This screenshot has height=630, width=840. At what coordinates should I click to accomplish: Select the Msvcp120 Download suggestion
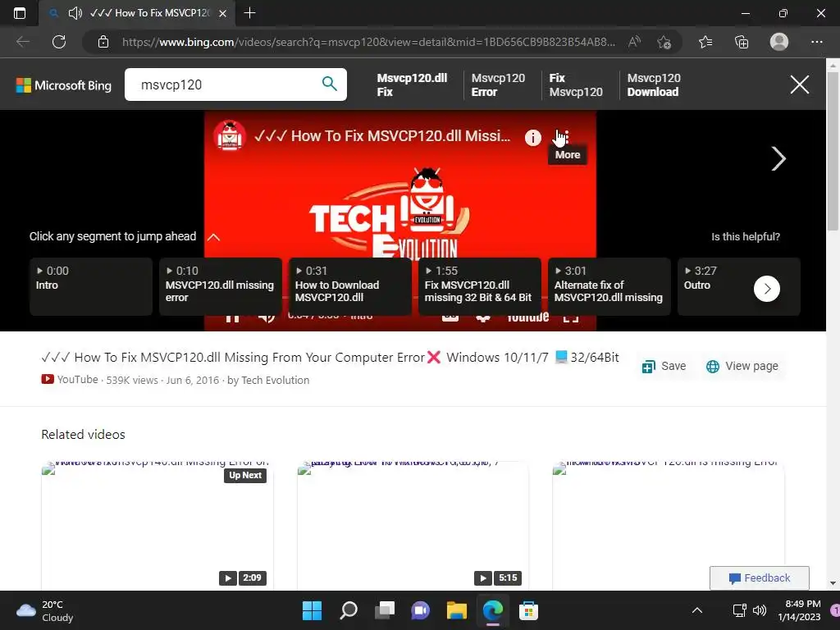point(654,84)
